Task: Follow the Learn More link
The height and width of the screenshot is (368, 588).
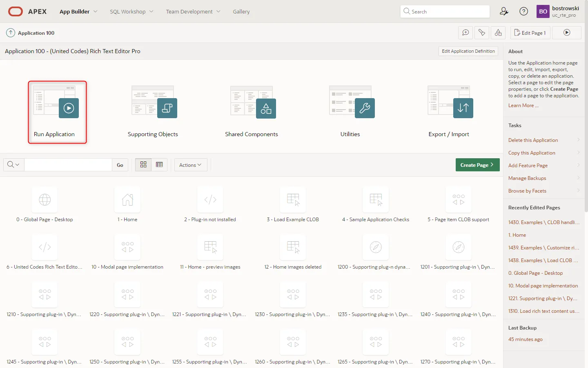Action: [x=523, y=105]
